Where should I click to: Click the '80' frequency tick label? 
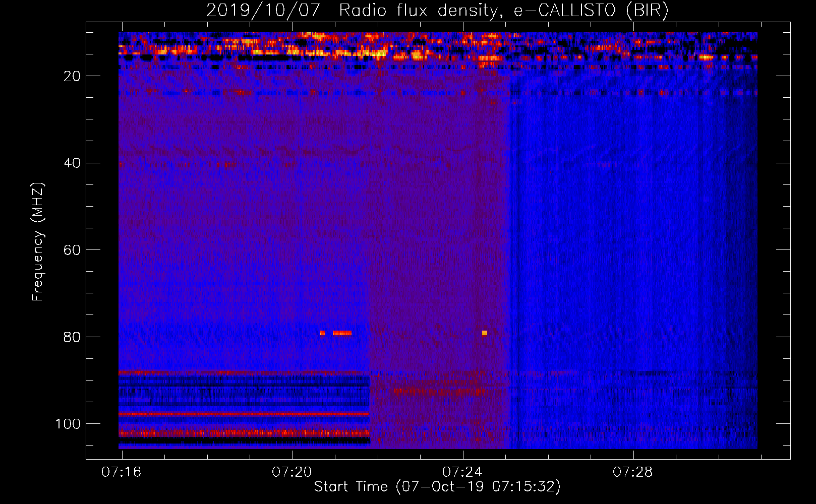[x=72, y=337]
